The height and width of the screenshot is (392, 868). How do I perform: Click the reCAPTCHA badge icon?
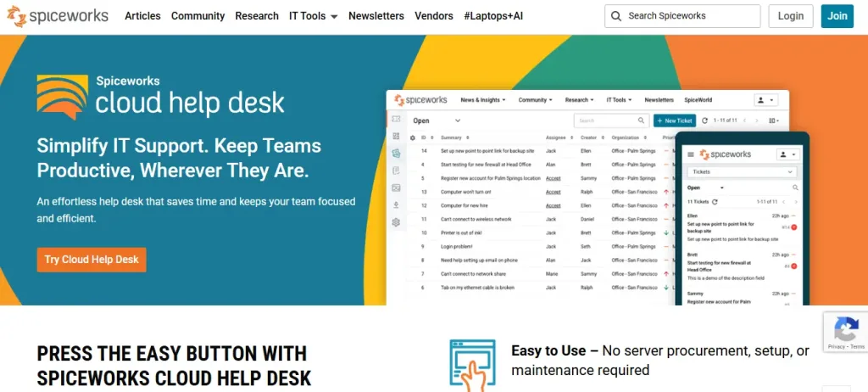pos(846,329)
